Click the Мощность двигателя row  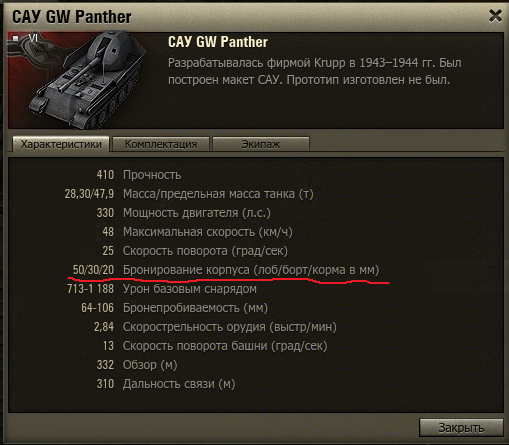tap(183, 213)
